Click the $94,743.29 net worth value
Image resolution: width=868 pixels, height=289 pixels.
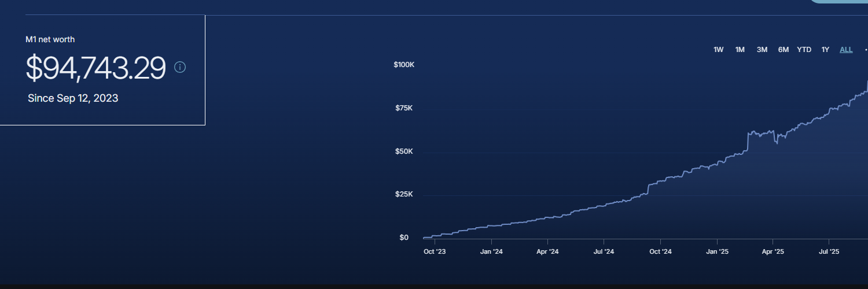(96, 68)
